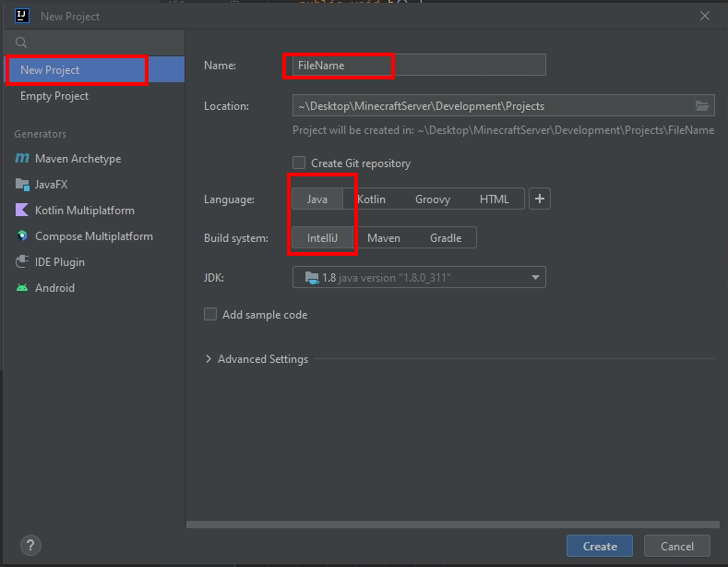This screenshot has width=728, height=567.
Task: Click the Create button
Action: pos(600,546)
